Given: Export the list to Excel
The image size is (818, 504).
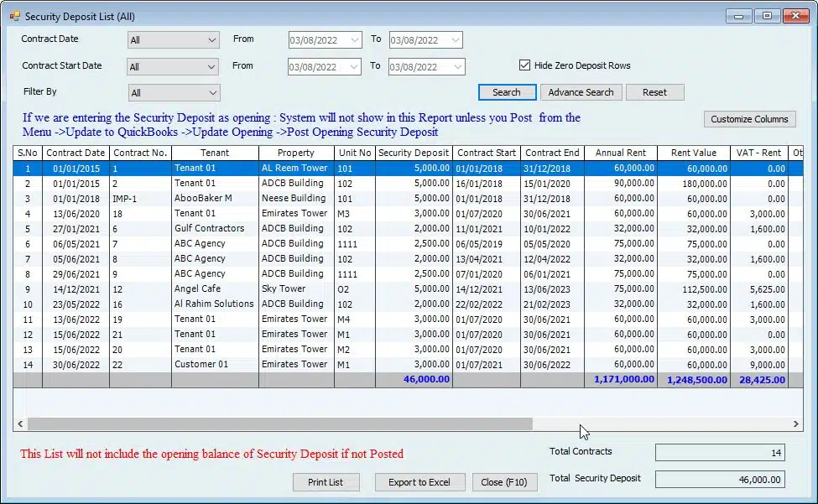Looking at the screenshot, I should click(x=419, y=482).
